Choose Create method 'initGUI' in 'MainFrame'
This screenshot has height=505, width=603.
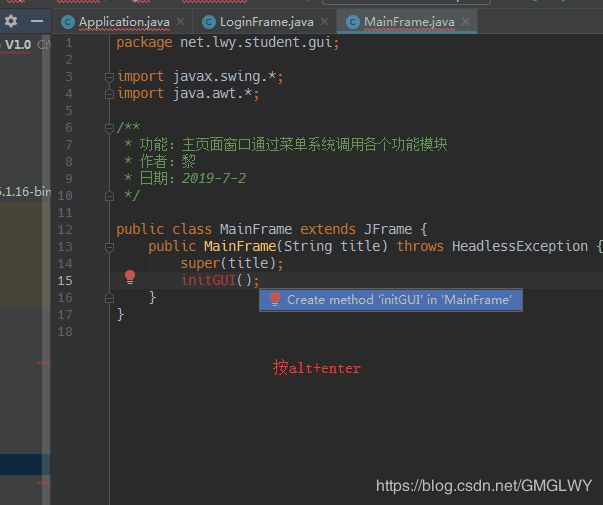[x=391, y=300]
